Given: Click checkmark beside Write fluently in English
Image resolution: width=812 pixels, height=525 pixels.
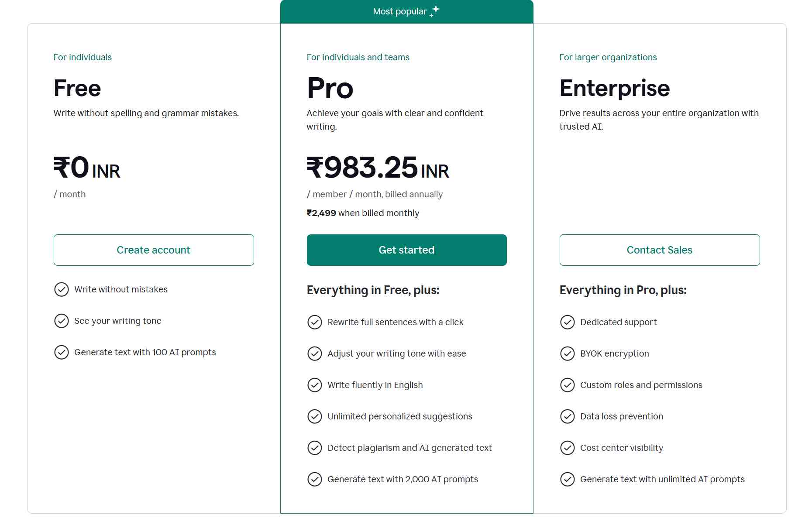Looking at the screenshot, I should 315,385.
